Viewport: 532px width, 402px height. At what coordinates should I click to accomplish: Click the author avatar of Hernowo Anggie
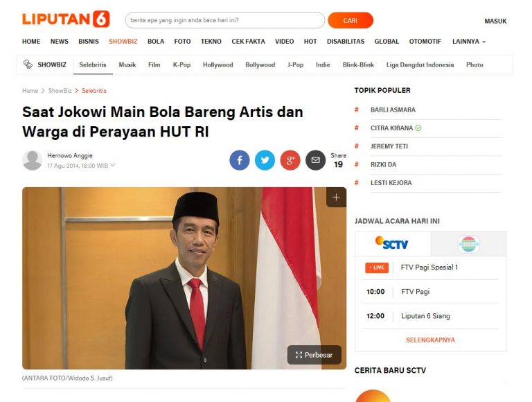click(33, 160)
